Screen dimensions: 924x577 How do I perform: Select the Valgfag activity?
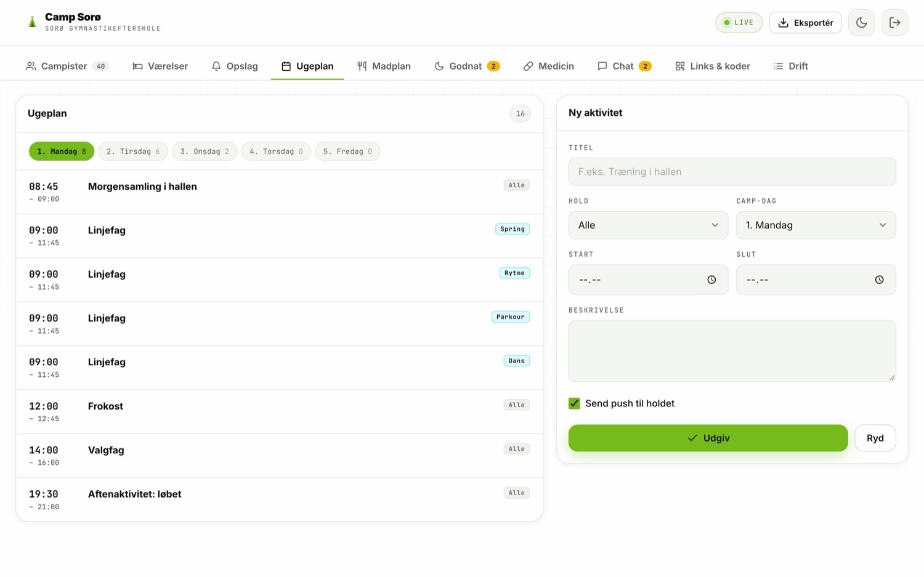(279, 456)
